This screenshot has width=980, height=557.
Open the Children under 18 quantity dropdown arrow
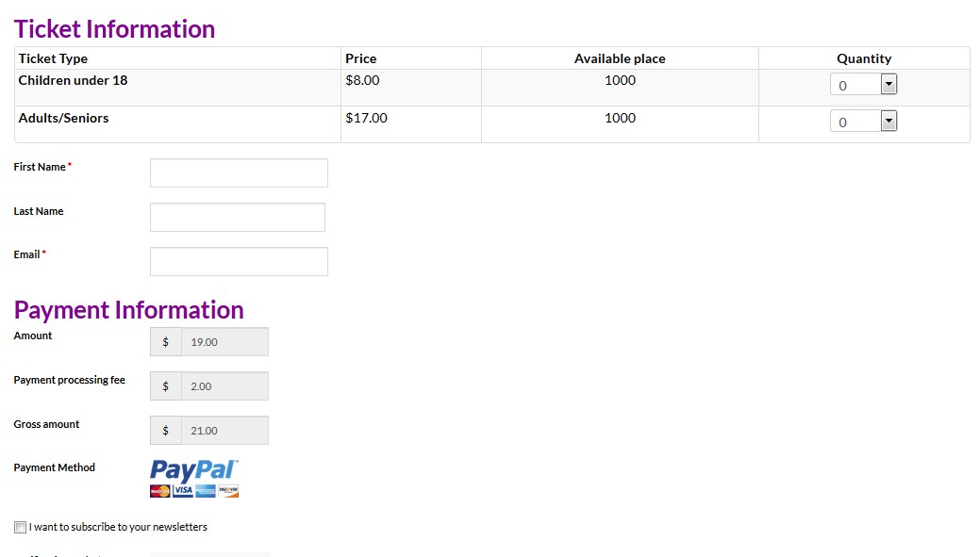coord(889,84)
